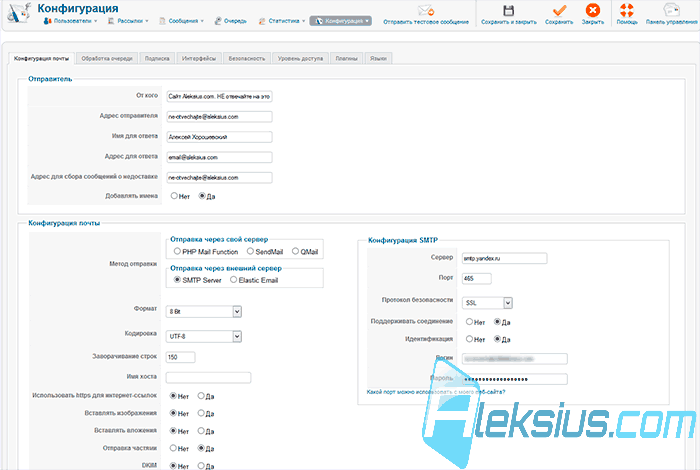The height and width of the screenshot is (470, 700).
Task: Select Нет for Поддерживать соединение
Action: pos(469,321)
